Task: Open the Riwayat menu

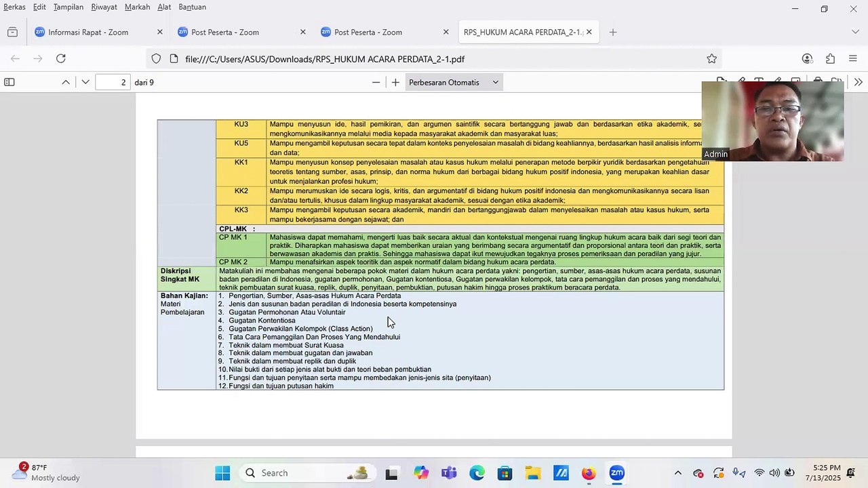Action: pos(104,7)
